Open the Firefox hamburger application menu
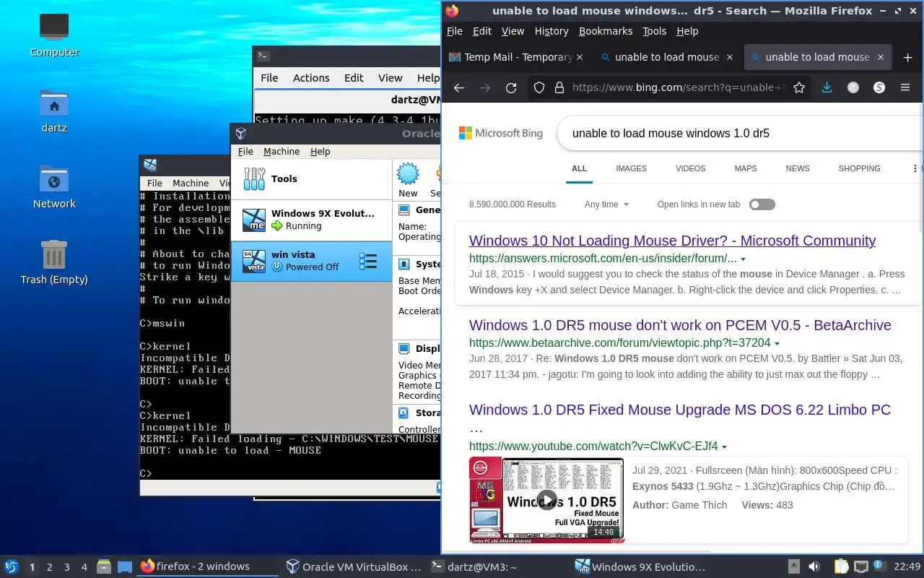Image resolution: width=924 pixels, height=578 pixels. coord(905,87)
